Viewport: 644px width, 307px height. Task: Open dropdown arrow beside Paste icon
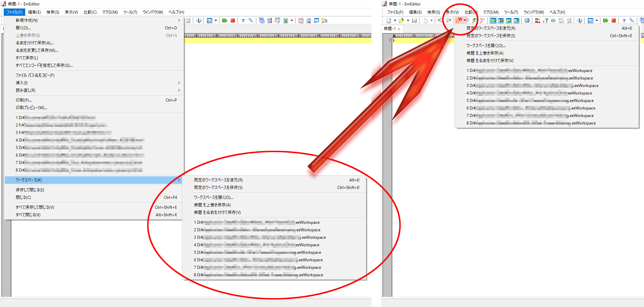(431, 20)
